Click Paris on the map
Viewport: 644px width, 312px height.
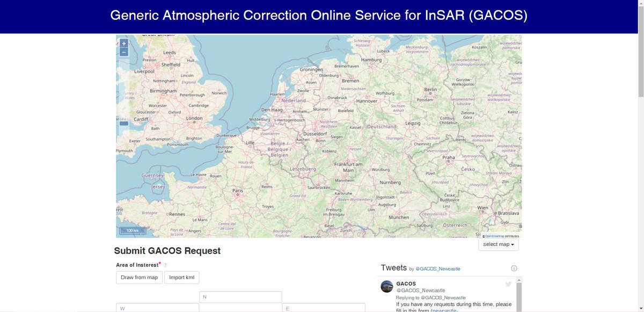[238, 191]
